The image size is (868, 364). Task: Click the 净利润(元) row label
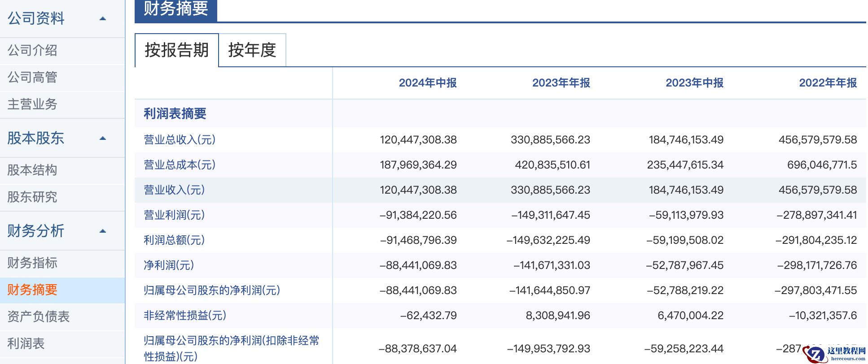[x=169, y=265]
